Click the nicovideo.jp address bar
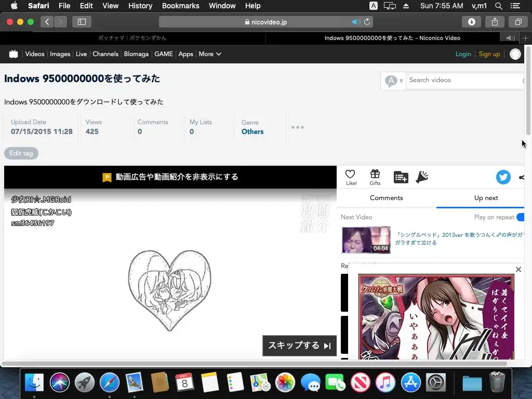The width and height of the screenshot is (532, 399). point(266,22)
